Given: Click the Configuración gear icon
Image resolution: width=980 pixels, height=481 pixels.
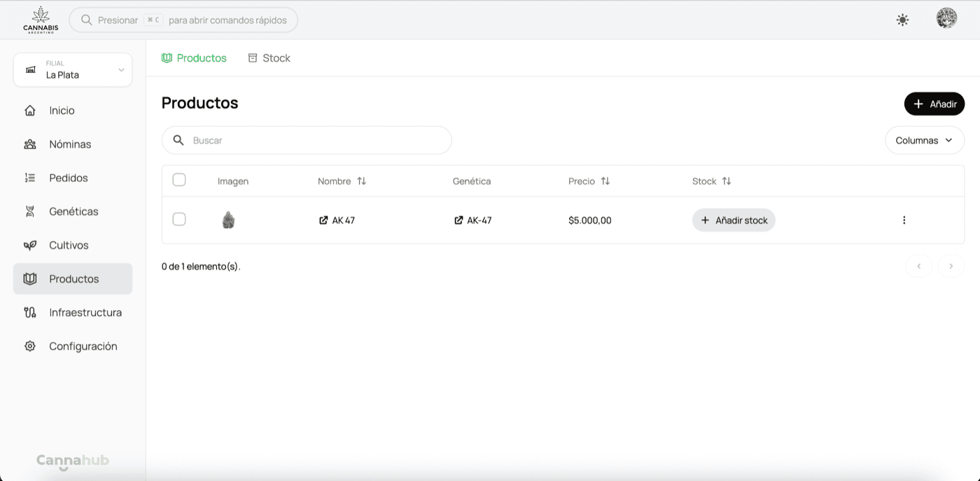Looking at the screenshot, I should pyautogui.click(x=29, y=345).
